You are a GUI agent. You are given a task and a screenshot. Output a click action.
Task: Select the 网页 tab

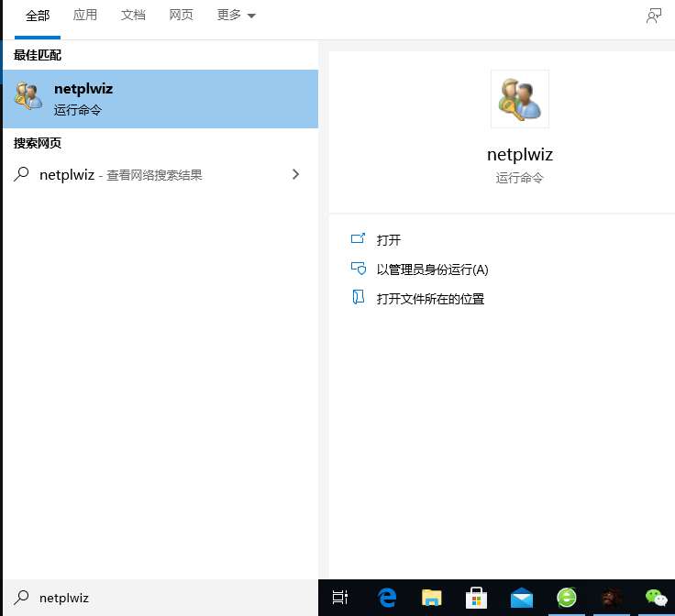181,16
